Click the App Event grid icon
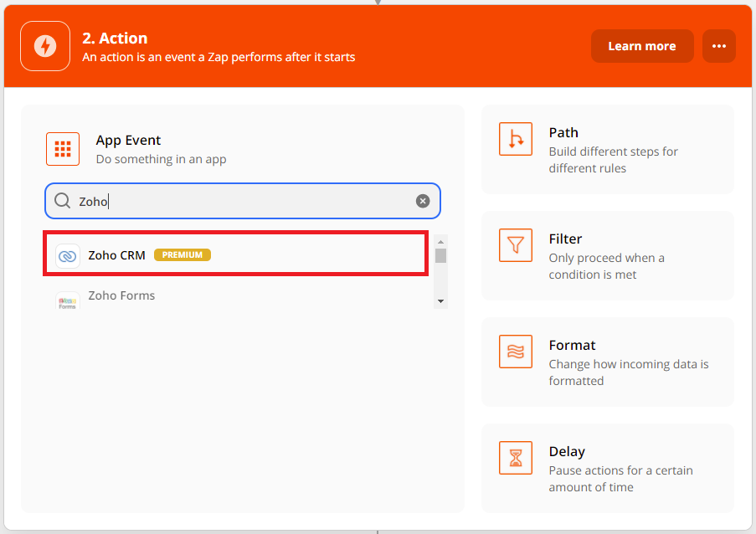The width and height of the screenshot is (756, 534). pos(63,149)
